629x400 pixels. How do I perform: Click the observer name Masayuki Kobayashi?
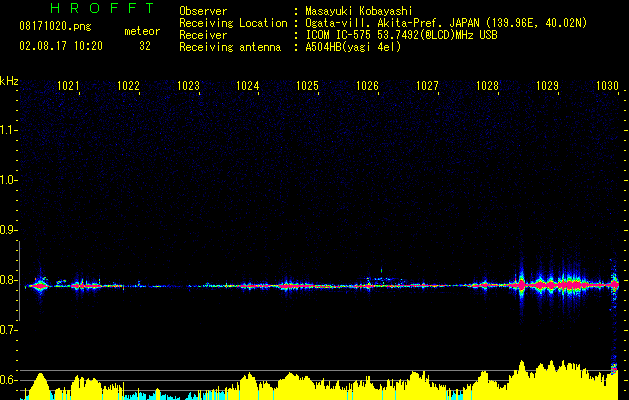click(359, 11)
